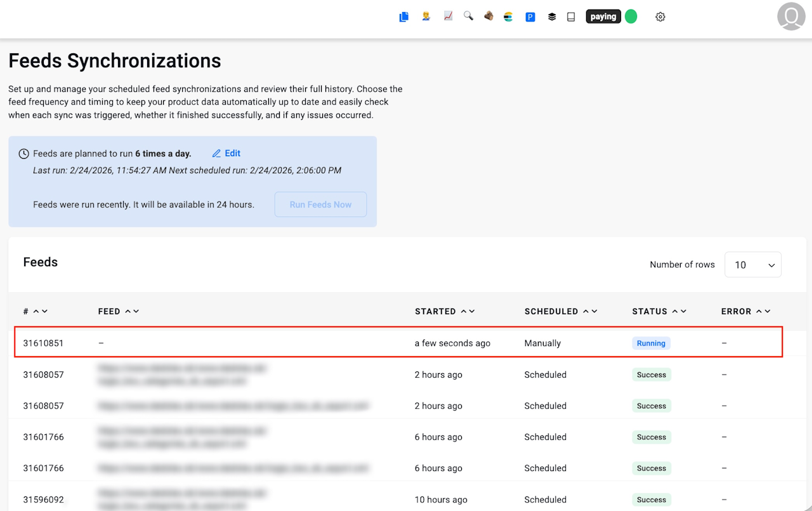This screenshot has width=812, height=511.
Task: Click the paying status badge
Action: pyautogui.click(x=603, y=17)
